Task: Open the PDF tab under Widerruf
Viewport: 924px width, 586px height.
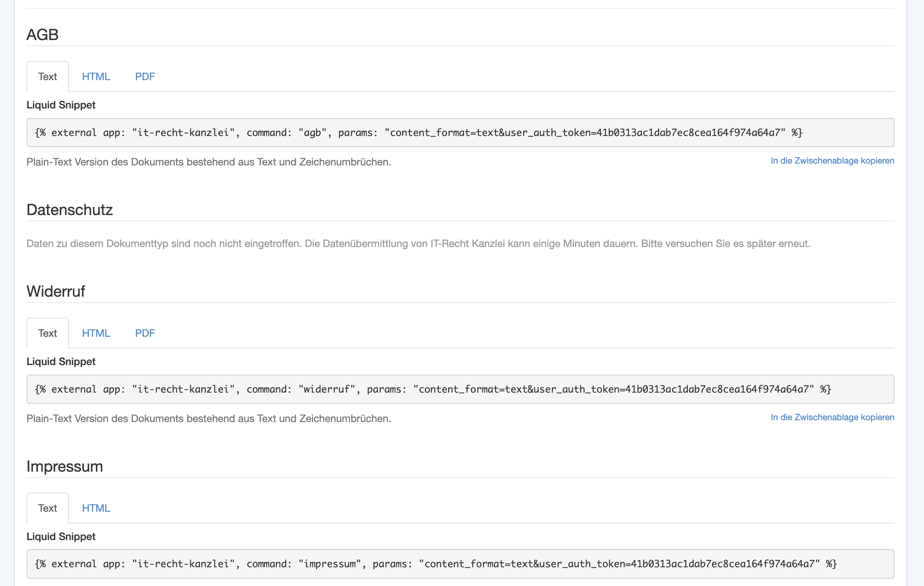Action: 145,333
